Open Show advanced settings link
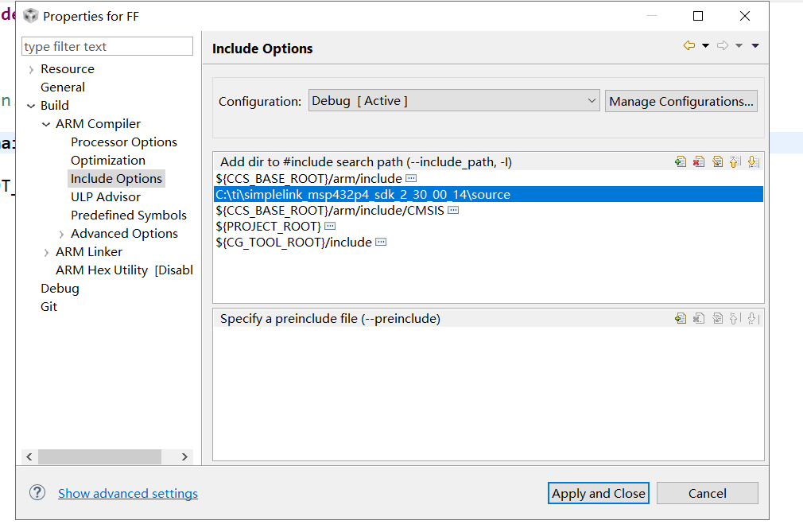This screenshot has height=532, width=803. click(x=128, y=493)
